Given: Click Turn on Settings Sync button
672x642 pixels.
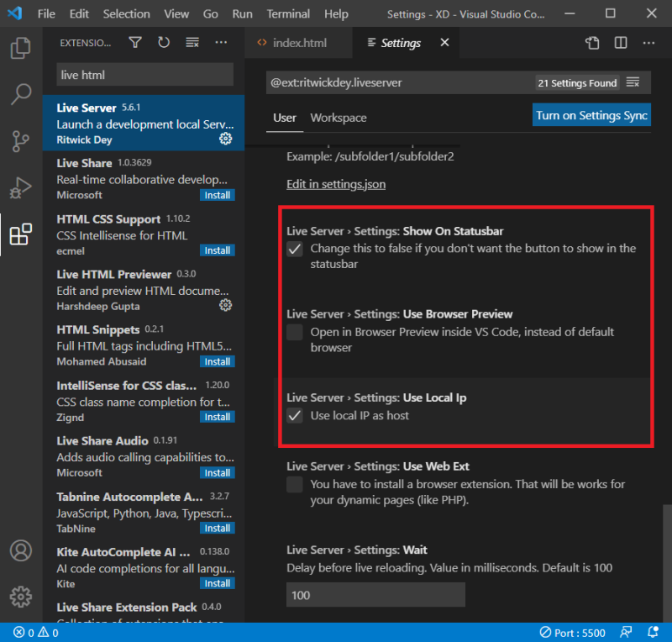Looking at the screenshot, I should (x=591, y=114).
